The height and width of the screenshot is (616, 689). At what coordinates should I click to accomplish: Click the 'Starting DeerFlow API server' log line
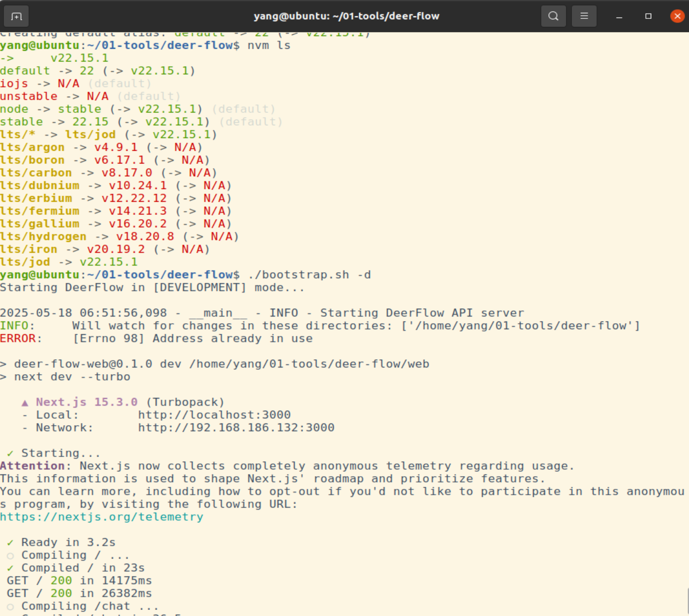point(262,313)
